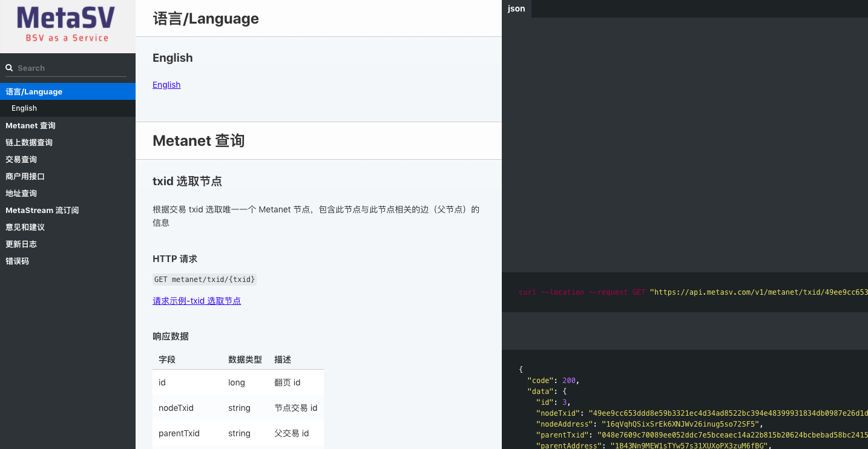Open the Metanet 查询 sidebar section
This screenshot has height=449, width=868.
[68, 125]
